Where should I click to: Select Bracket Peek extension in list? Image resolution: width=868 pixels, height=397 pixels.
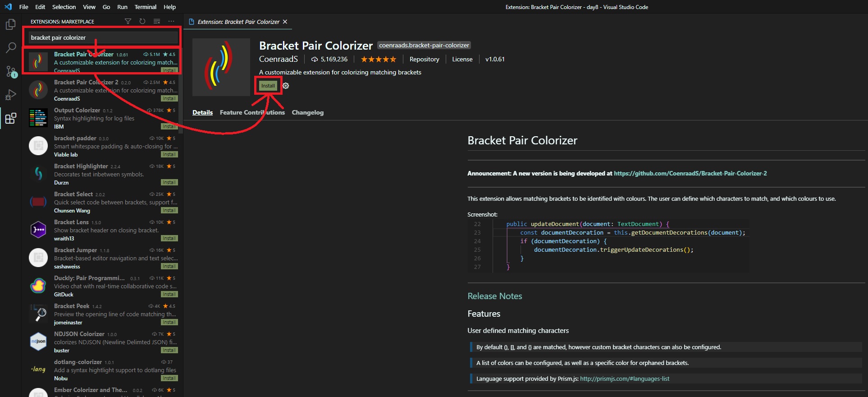(103, 314)
